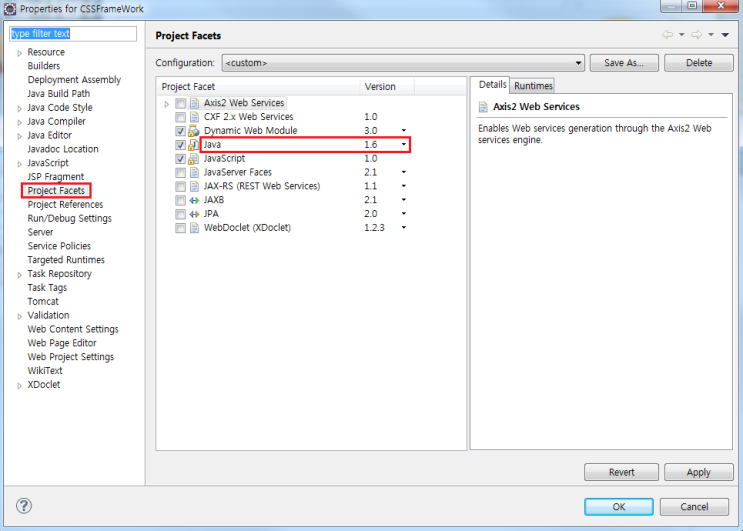Viewport: 743px width, 531px height.
Task: Switch to the Details tab
Action: tap(492, 85)
